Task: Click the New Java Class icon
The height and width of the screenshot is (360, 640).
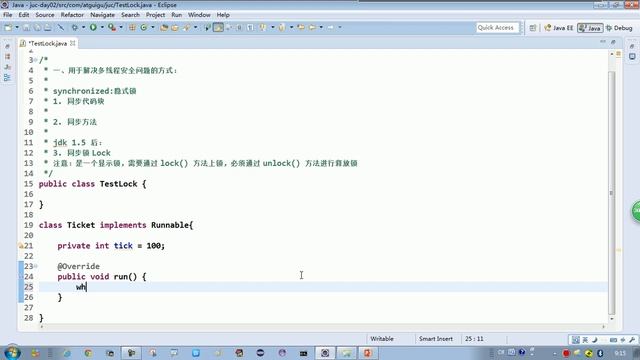Action: pyautogui.click(x=144, y=27)
